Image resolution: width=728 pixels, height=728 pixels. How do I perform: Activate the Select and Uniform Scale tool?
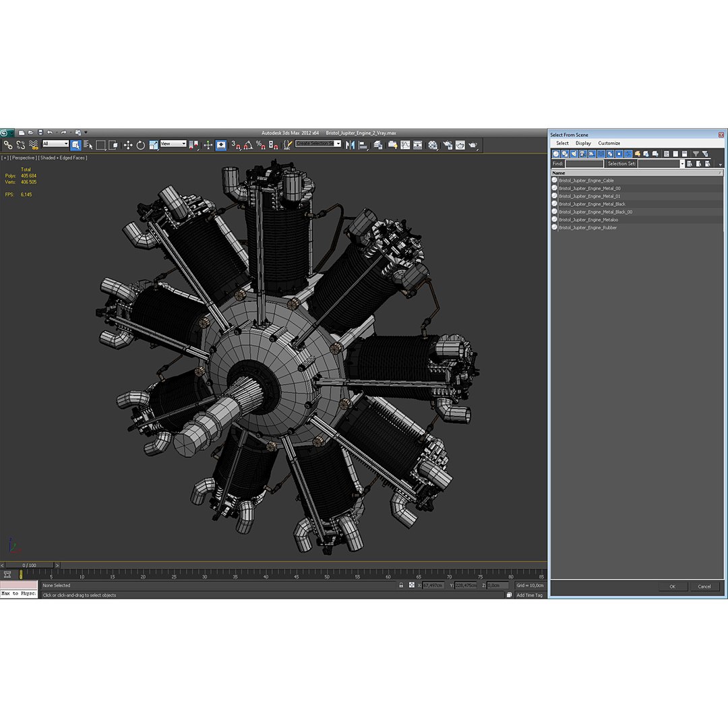click(x=154, y=145)
